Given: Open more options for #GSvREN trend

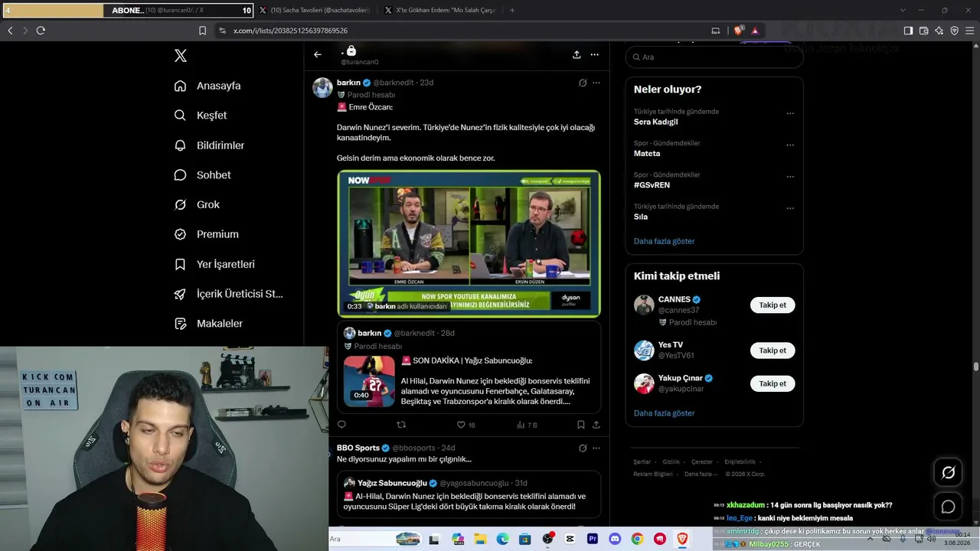Looking at the screenshot, I should coord(790,177).
